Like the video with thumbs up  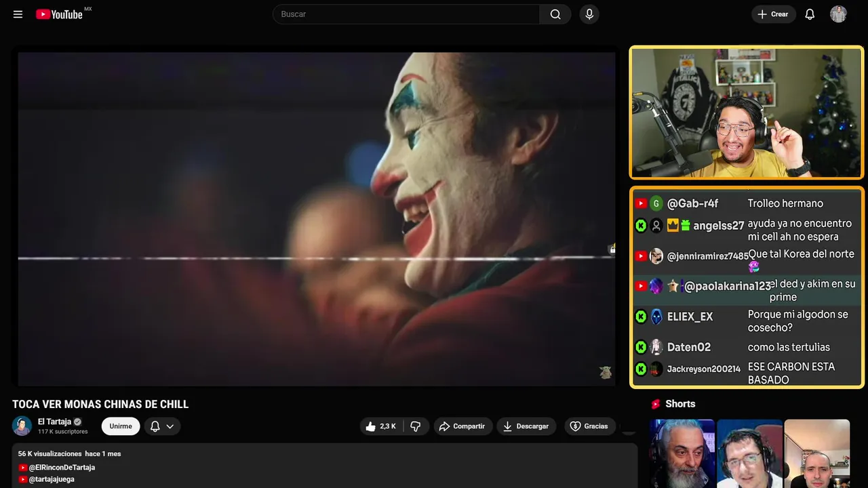(381, 426)
